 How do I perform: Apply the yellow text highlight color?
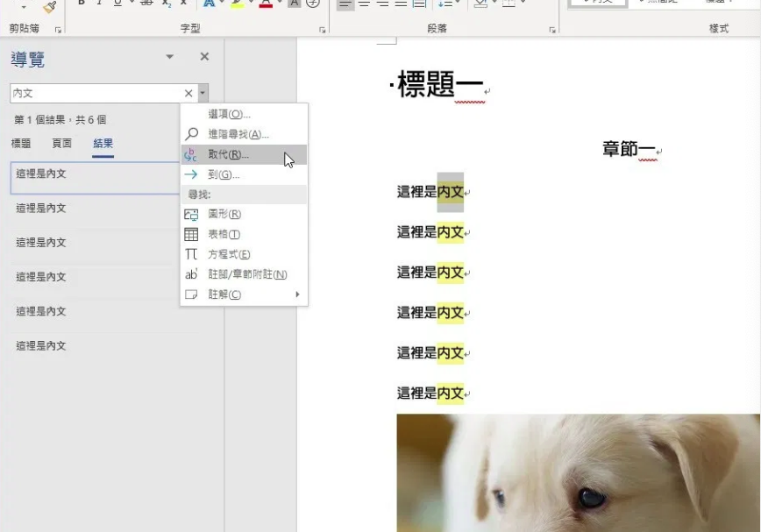[x=237, y=4]
